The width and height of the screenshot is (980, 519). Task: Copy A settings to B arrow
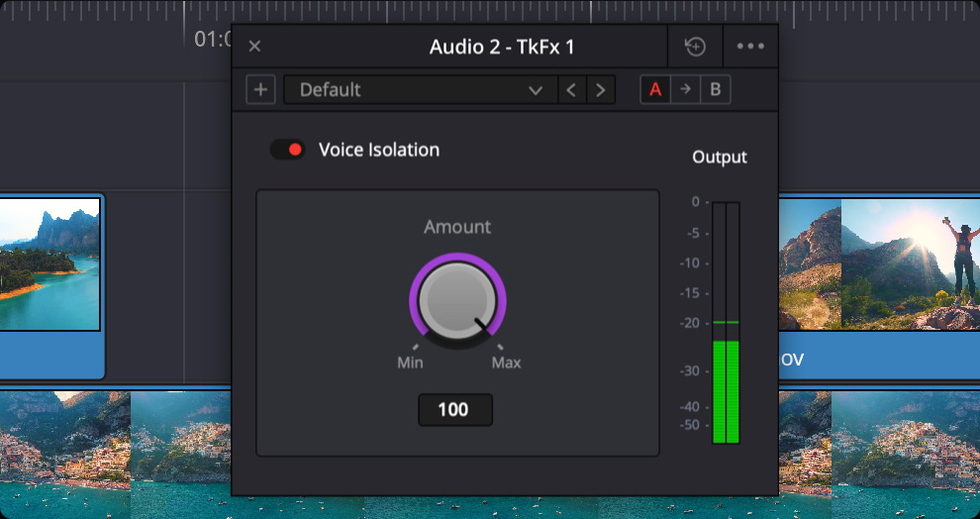click(685, 90)
